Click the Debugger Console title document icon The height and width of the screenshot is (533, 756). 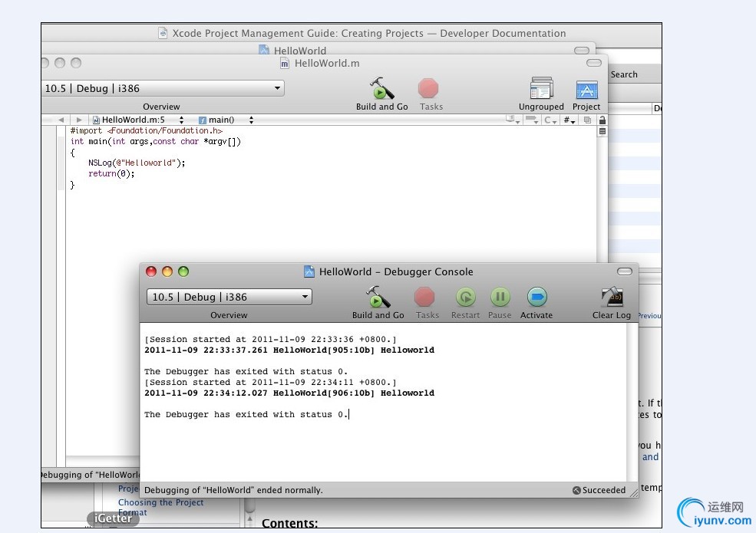309,271
